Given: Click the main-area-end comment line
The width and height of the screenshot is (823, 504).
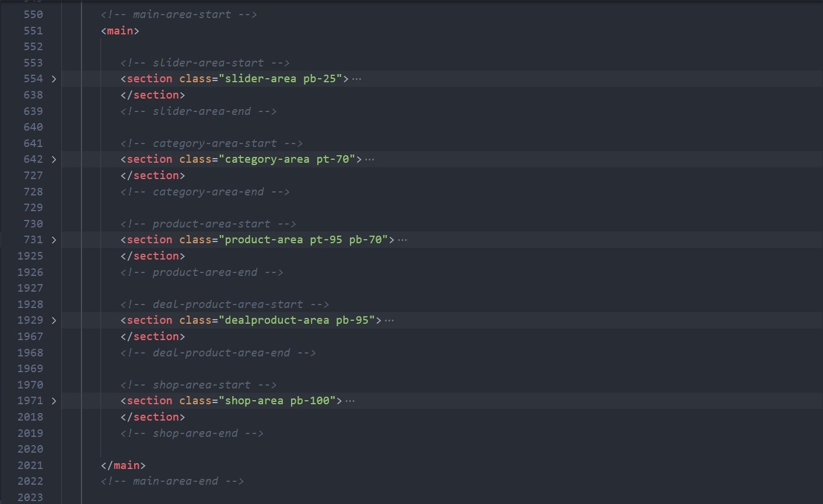Looking at the screenshot, I should pos(172,481).
